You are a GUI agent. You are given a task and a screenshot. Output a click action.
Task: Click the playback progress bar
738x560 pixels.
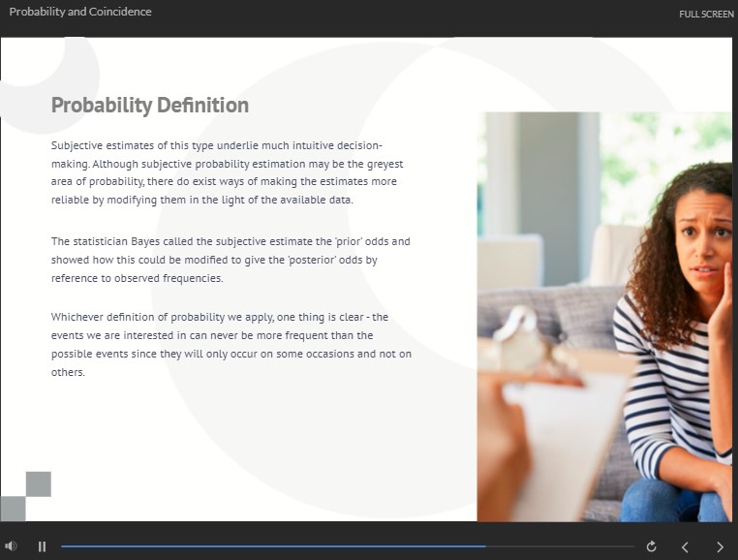click(x=348, y=546)
